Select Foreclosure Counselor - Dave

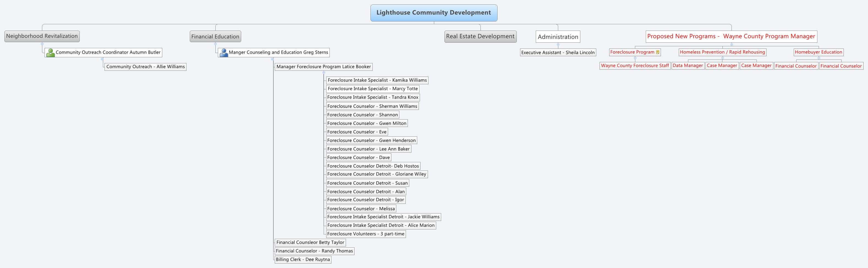pos(359,157)
